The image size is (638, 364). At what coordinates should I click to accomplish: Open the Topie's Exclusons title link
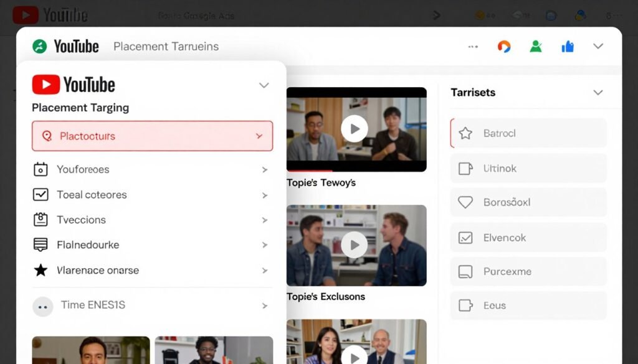326,297
